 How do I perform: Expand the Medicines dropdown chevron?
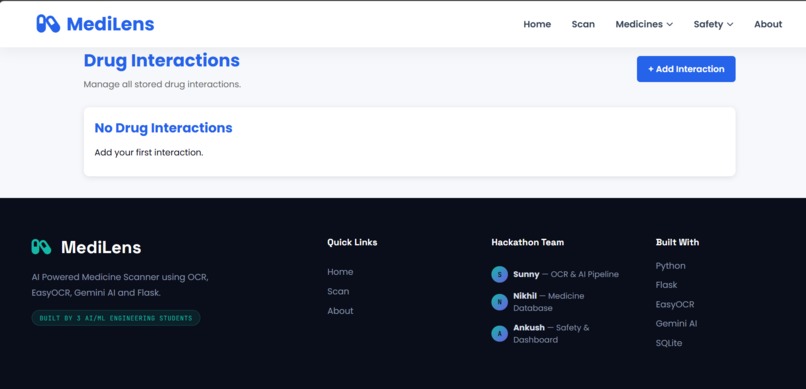pyautogui.click(x=670, y=24)
